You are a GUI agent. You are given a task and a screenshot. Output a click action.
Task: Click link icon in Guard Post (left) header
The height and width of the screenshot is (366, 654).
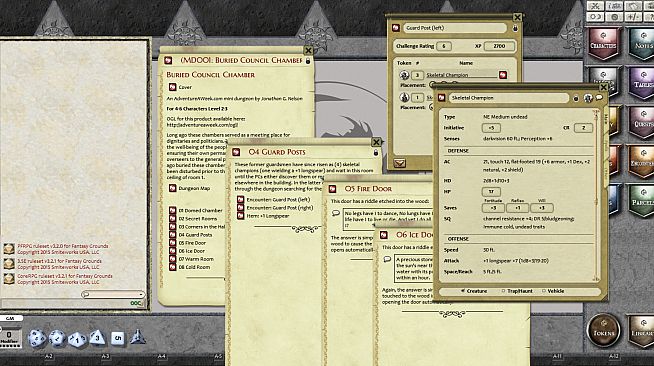pos(396,28)
